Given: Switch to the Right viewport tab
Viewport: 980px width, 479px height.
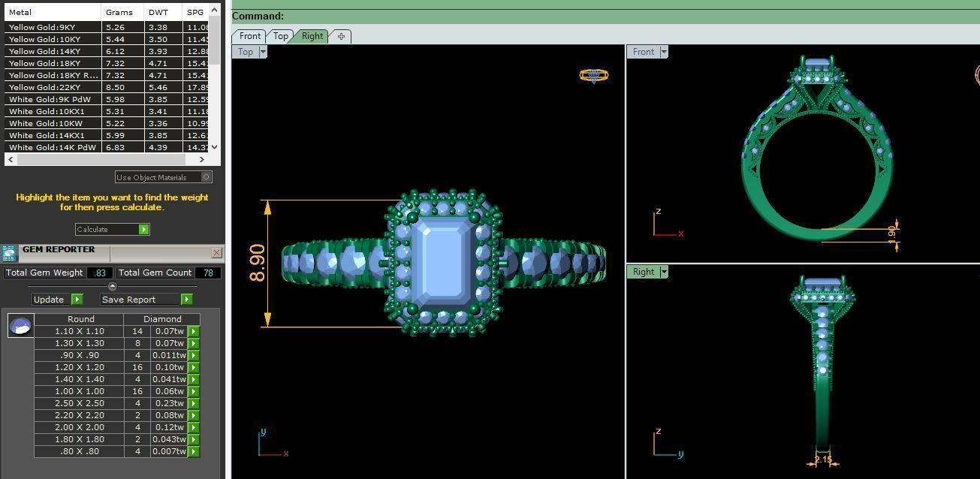Looking at the screenshot, I should pos(312,36).
